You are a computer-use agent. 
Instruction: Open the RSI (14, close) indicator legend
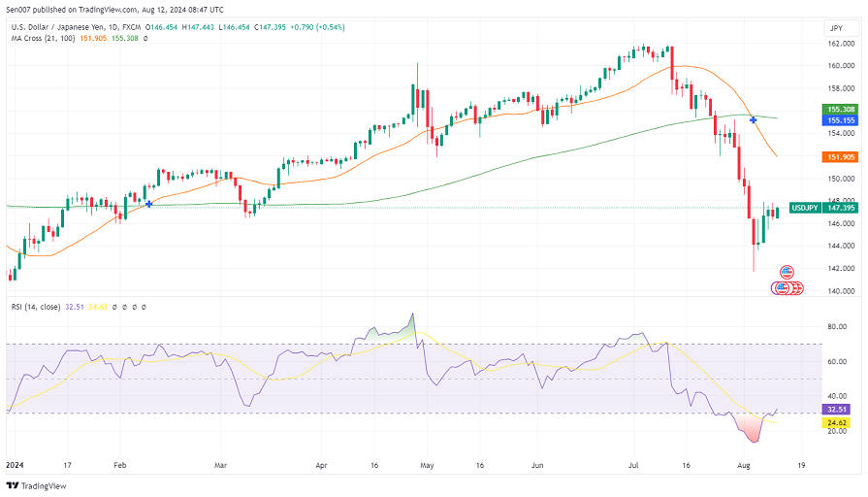(37, 306)
